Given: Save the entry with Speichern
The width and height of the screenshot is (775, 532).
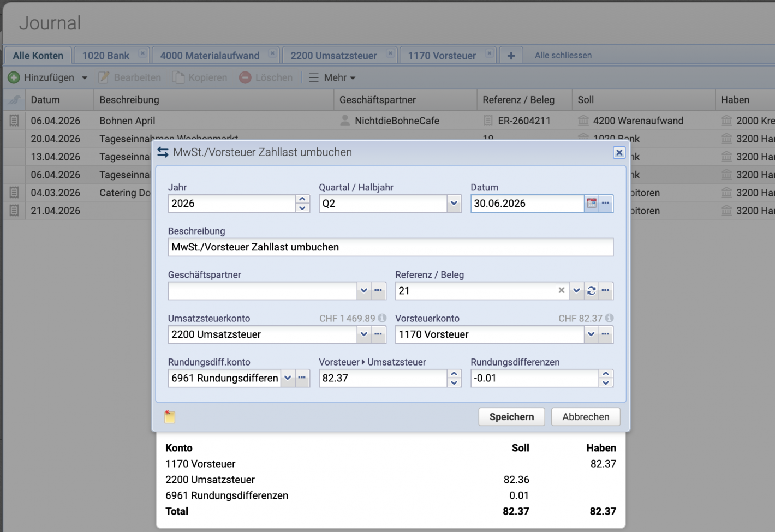Looking at the screenshot, I should [x=511, y=416].
